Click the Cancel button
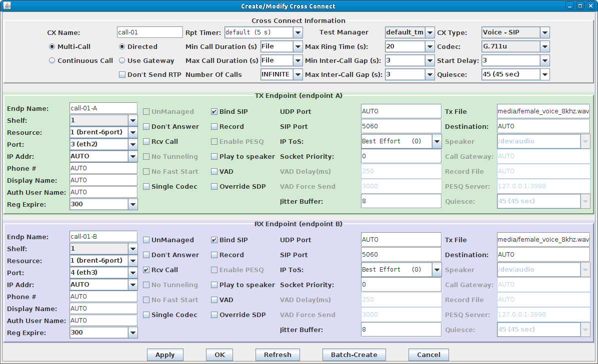This screenshot has width=598, height=364. 428,355
